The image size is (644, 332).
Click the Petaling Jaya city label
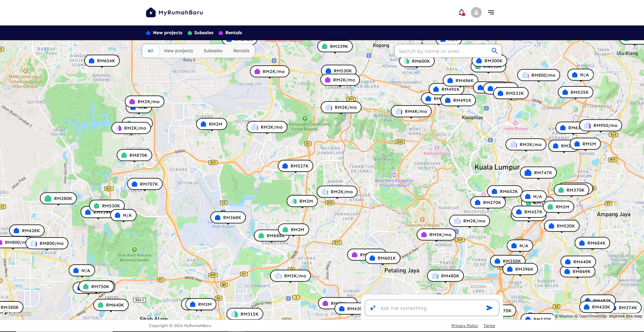tap(402, 270)
